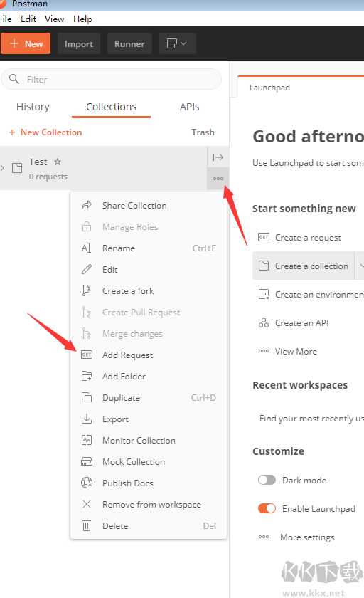Screen dimensions: 364x598
Task: Click the Delete trash can icon
Action: (x=87, y=526)
